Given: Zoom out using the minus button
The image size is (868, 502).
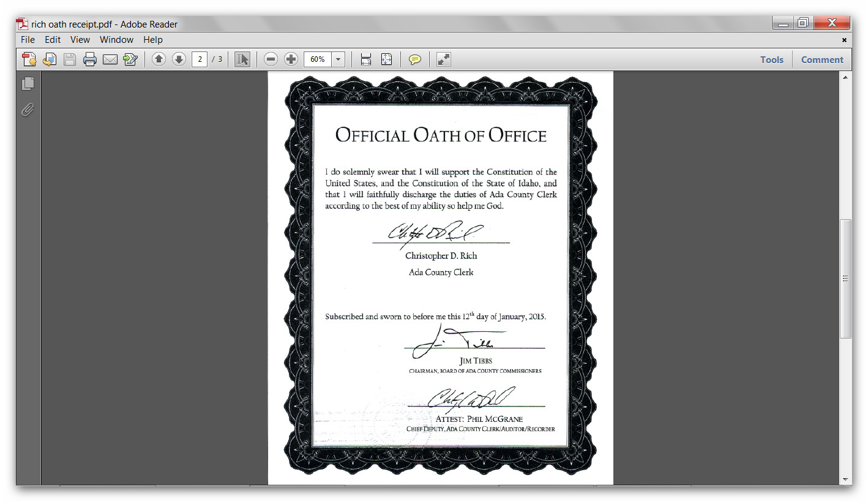Looking at the screenshot, I should point(271,59).
